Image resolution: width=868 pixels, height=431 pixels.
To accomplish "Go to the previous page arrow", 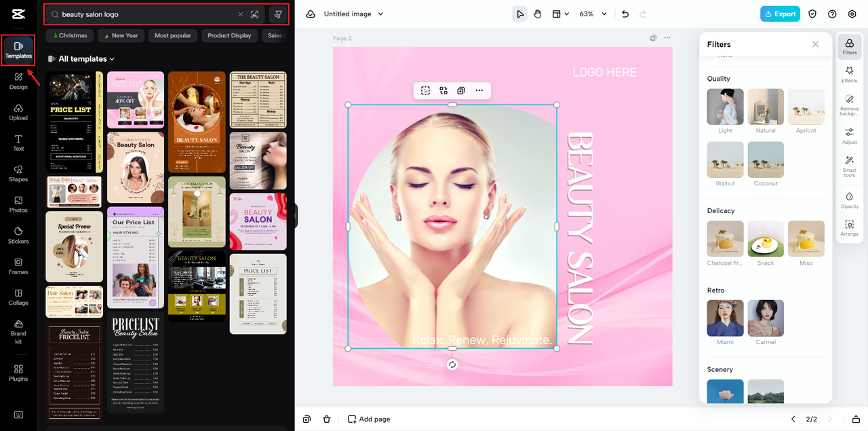I will [x=794, y=419].
